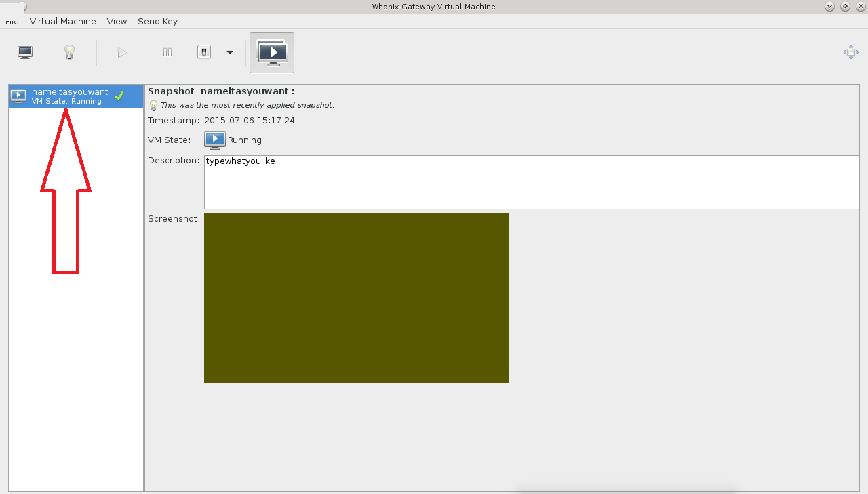Click the lightbulb hint icon under snapshot title
Screen dimensions: 868x494
[x=153, y=106]
